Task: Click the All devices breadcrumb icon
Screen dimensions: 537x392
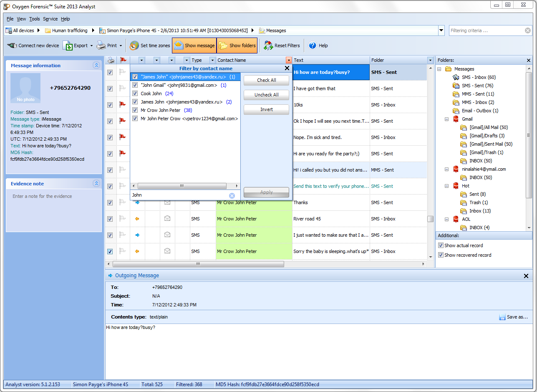Action: point(8,30)
